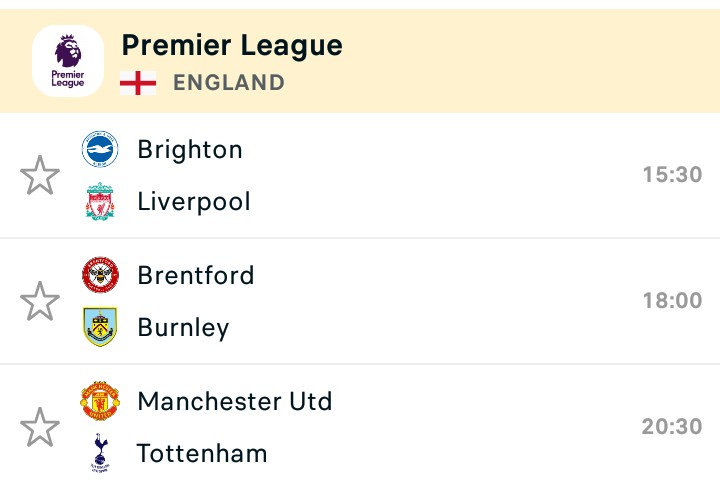This screenshot has height=487, width=720.
Task: Select the 15:30 kickoff time
Action: 672,175
